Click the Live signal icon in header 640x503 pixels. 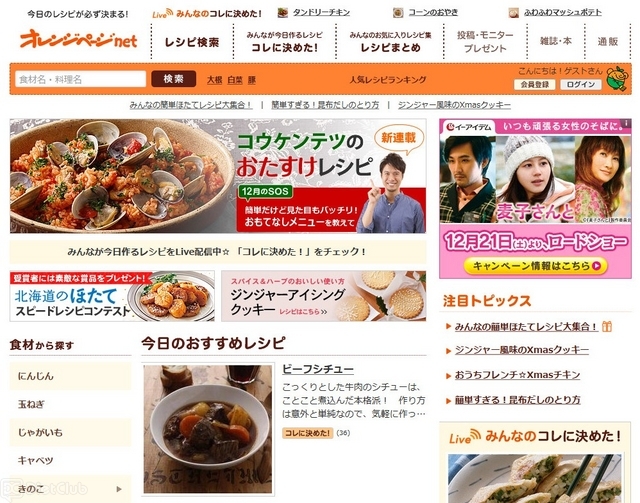[x=162, y=13]
